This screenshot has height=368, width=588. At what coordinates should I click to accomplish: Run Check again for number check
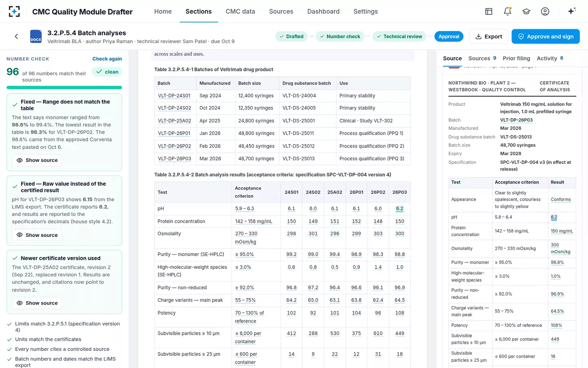107,59
